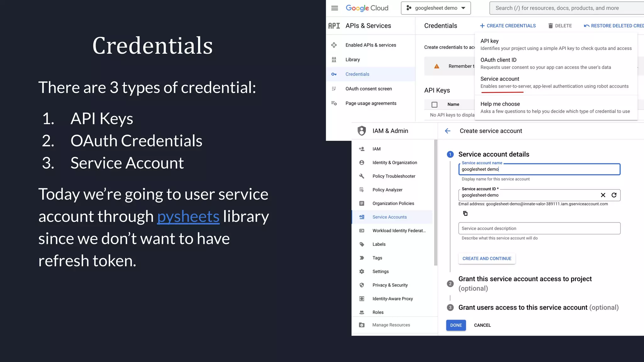Regenerate Service account ID with refresh icon
The width and height of the screenshot is (644, 362).
[614, 195]
